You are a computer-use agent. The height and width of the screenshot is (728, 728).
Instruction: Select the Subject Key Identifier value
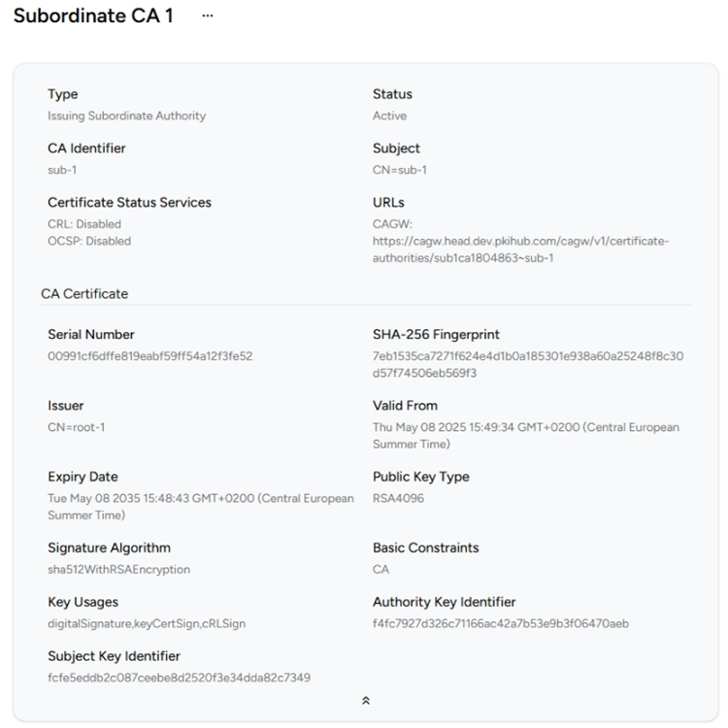[179, 678]
